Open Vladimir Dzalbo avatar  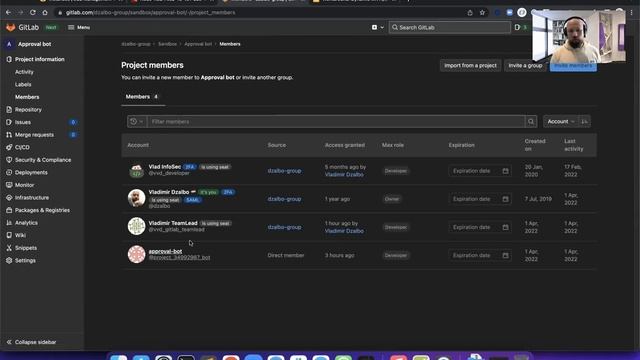[136, 198]
